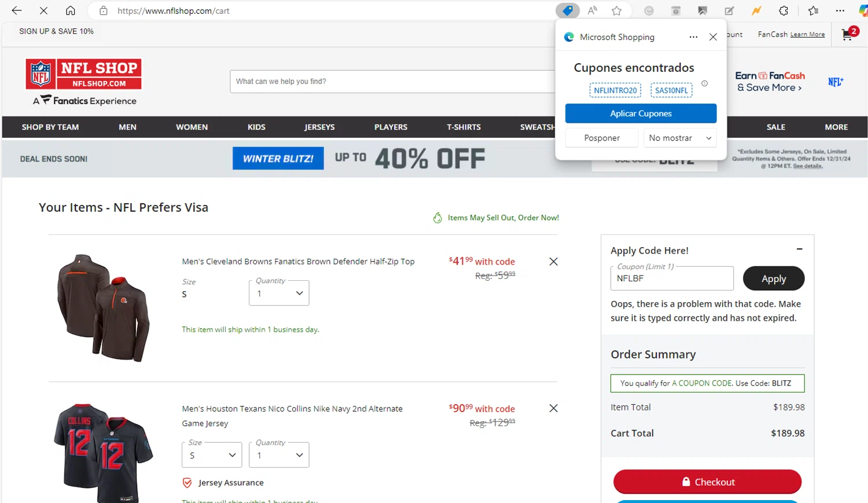Click the red Checkout button
This screenshot has width=868, height=503.
pyautogui.click(x=707, y=482)
